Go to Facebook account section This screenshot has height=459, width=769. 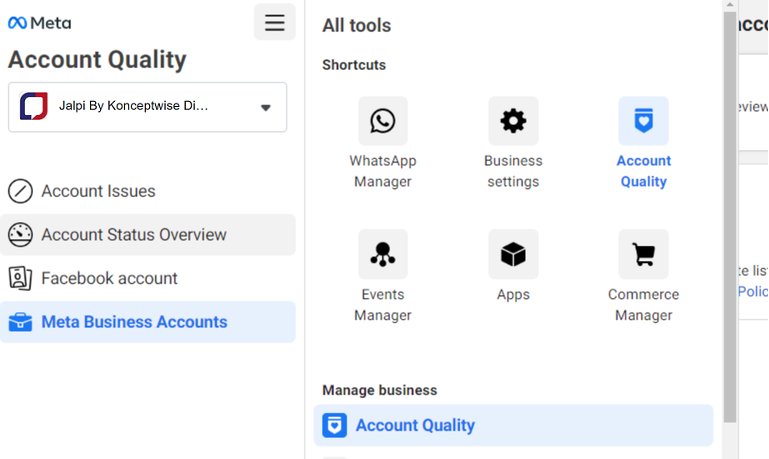coord(148,279)
